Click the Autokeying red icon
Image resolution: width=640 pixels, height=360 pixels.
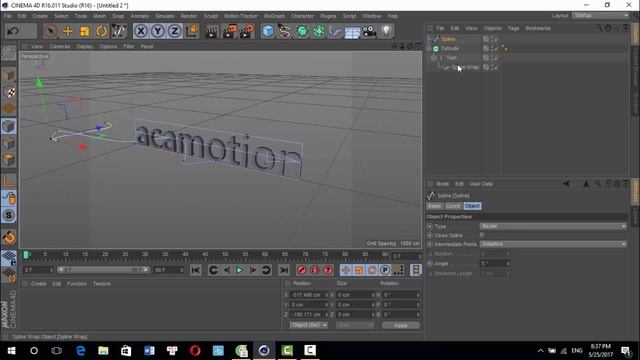pyautogui.click(x=315, y=270)
